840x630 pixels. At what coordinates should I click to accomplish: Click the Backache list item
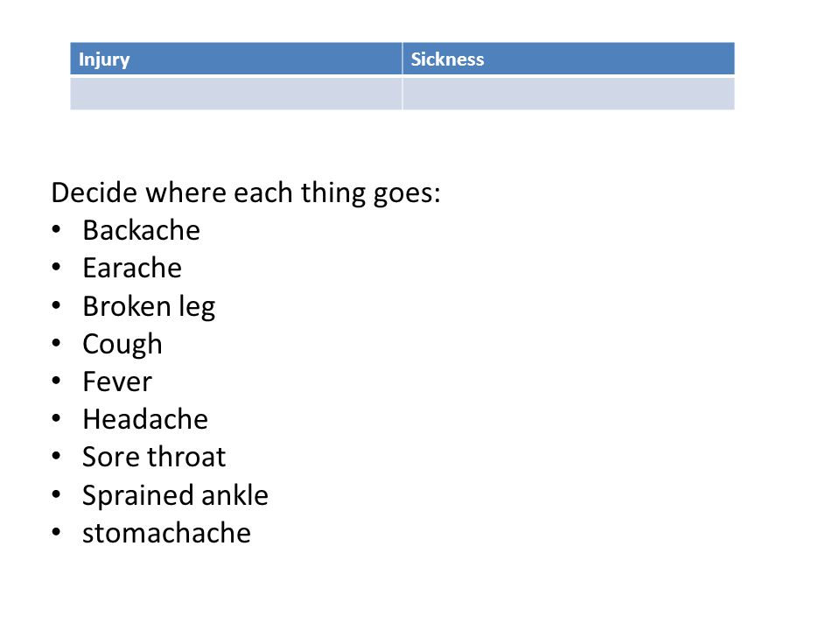[x=142, y=230]
